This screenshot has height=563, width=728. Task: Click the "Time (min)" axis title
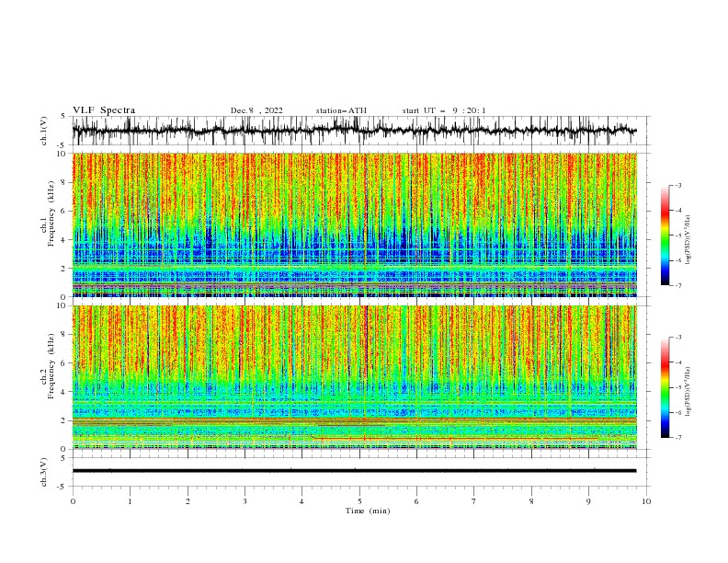368,511
